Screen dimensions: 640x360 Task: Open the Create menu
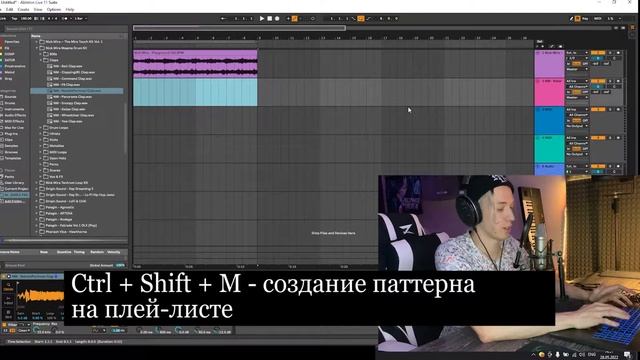point(23,9)
